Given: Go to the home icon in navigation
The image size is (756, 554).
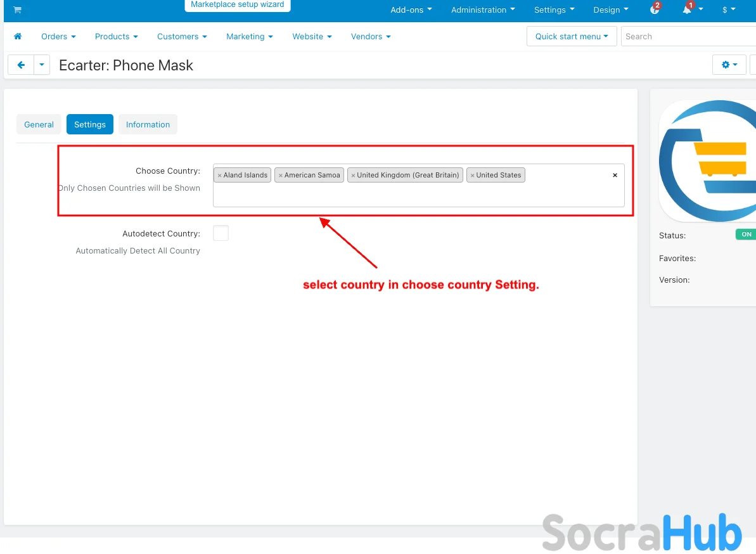Looking at the screenshot, I should pos(18,36).
